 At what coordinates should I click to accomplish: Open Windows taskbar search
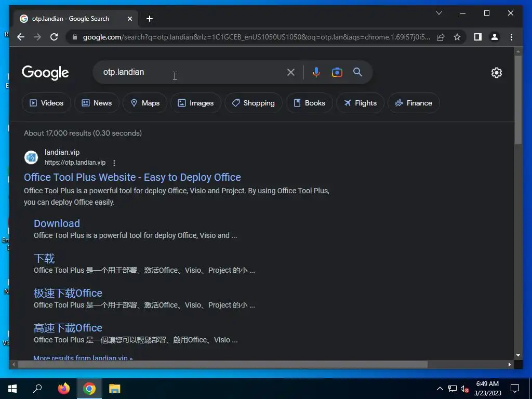[37, 389]
